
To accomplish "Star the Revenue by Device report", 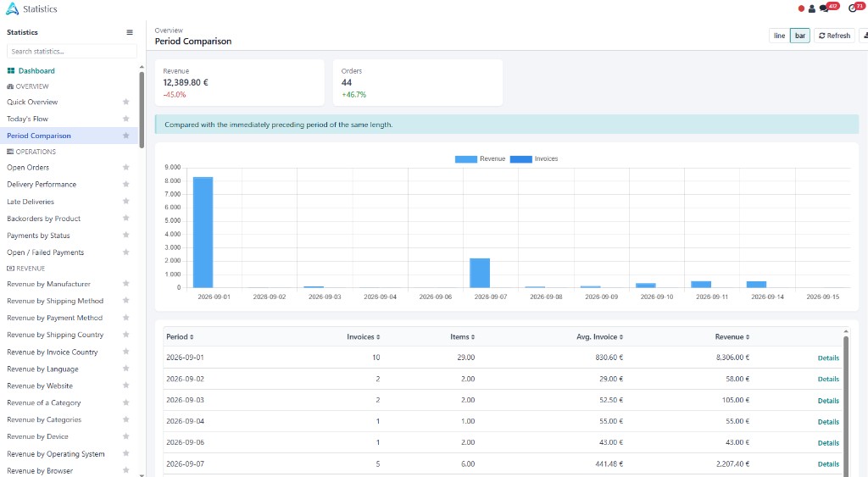I will 125,436.
